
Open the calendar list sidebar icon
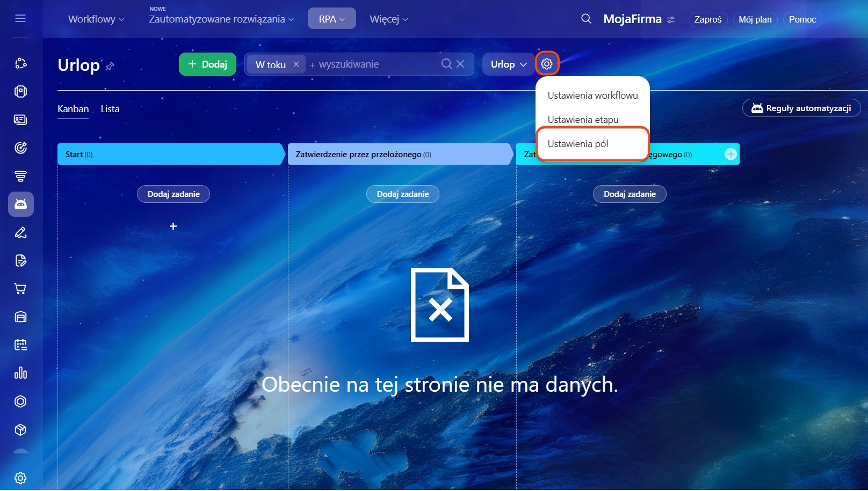tap(20, 345)
